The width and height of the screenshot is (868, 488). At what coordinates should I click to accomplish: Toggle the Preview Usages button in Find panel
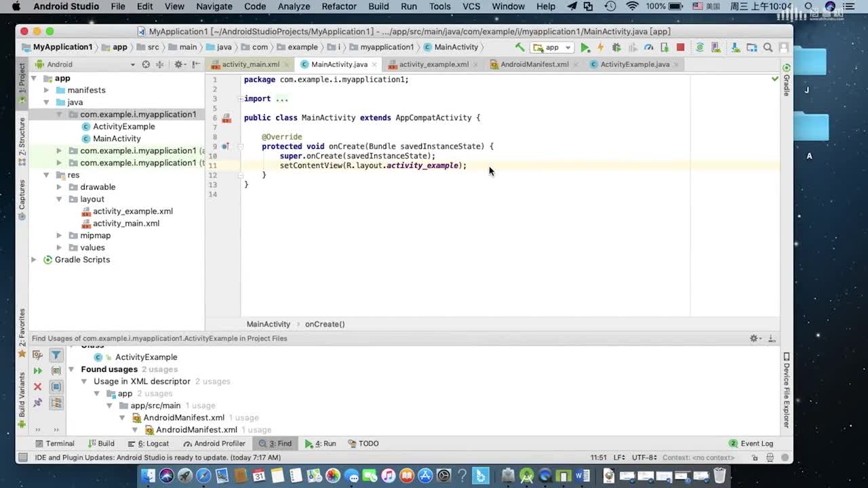coord(56,371)
